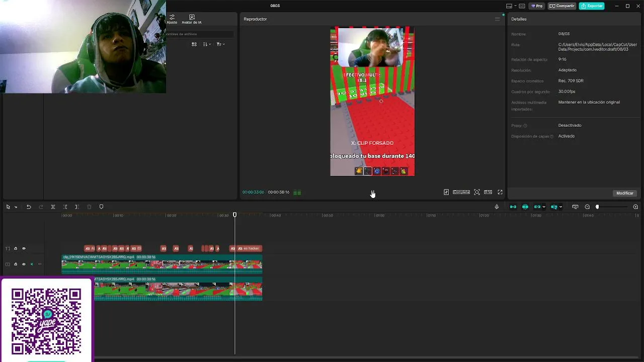This screenshot has width=644, height=362.
Task: Select the 'es hacker' caption clip
Action: point(249,248)
